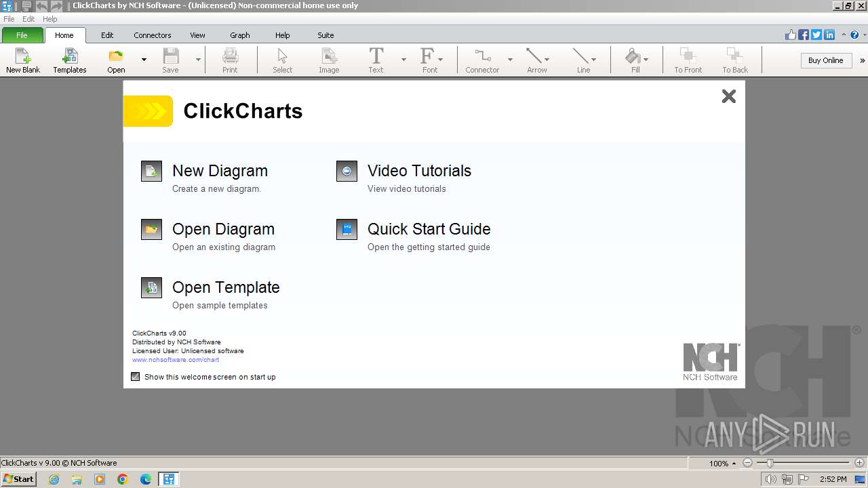The height and width of the screenshot is (488, 868).
Task: Open Video Tutorials link
Action: (419, 171)
